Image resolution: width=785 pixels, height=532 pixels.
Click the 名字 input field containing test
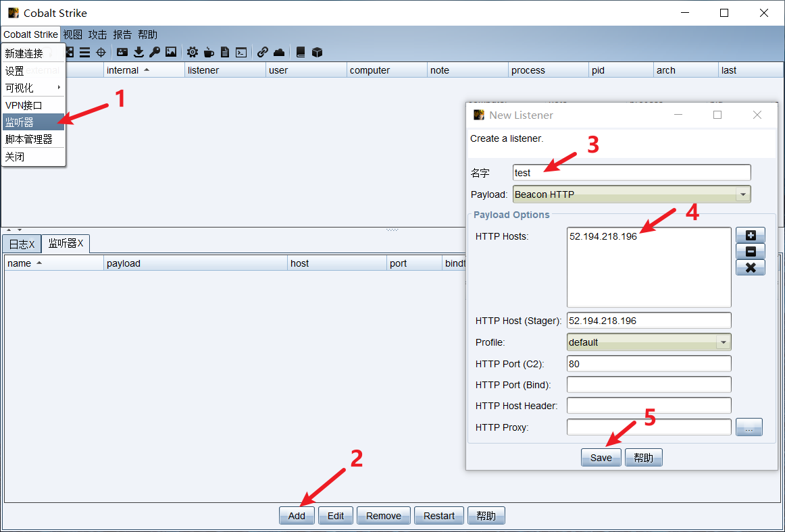coord(632,173)
